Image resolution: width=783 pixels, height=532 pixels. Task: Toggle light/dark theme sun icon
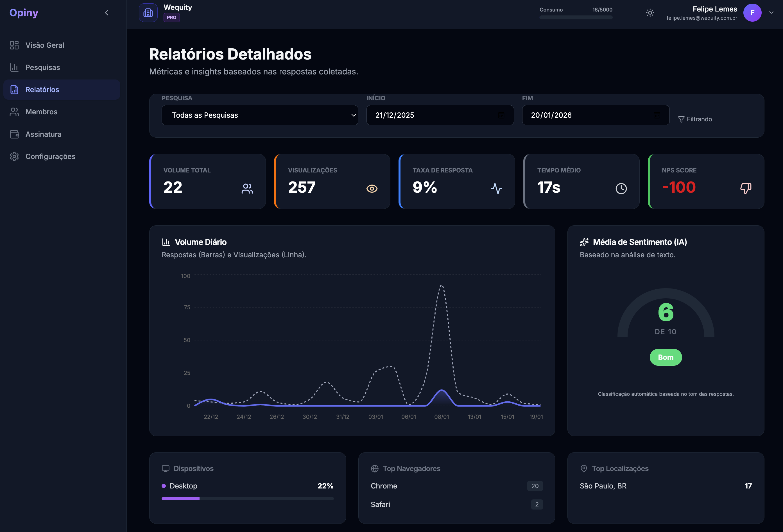(x=650, y=13)
